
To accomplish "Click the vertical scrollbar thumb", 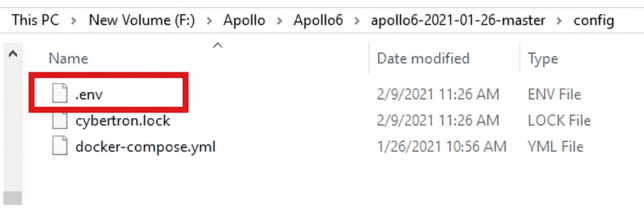I will [13, 198].
